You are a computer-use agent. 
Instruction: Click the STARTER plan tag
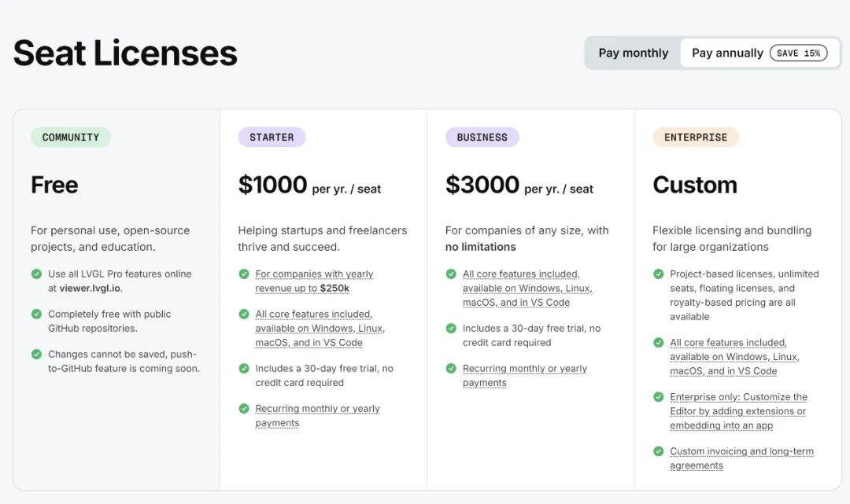click(x=272, y=137)
